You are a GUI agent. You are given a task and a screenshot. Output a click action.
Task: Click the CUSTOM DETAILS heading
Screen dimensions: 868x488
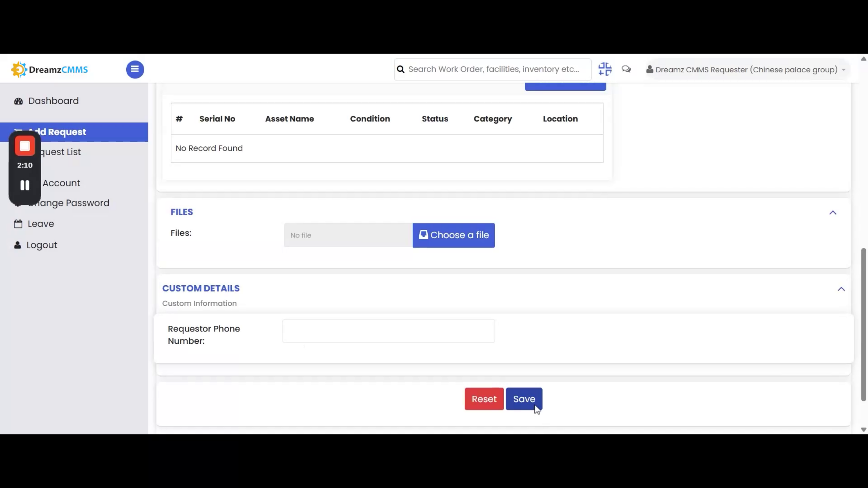(x=201, y=288)
